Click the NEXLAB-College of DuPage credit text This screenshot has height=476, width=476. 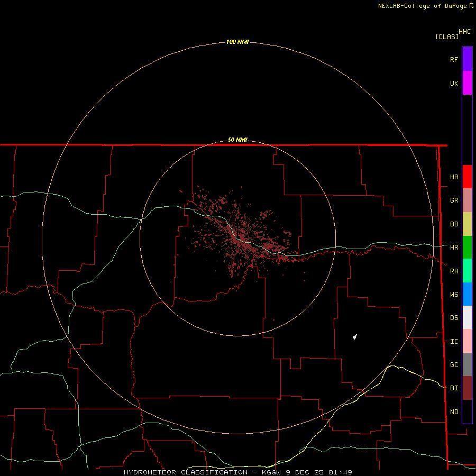pyautogui.click(x=422, y=6)
